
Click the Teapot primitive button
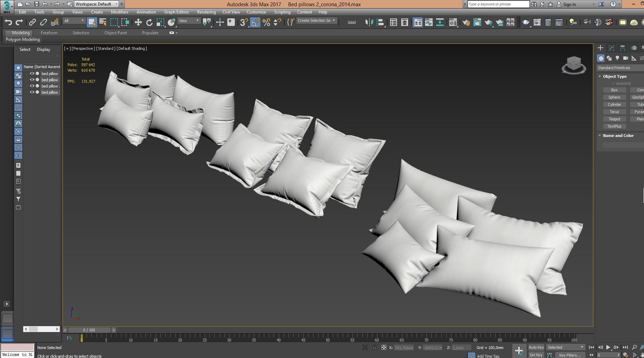[614, 119]
